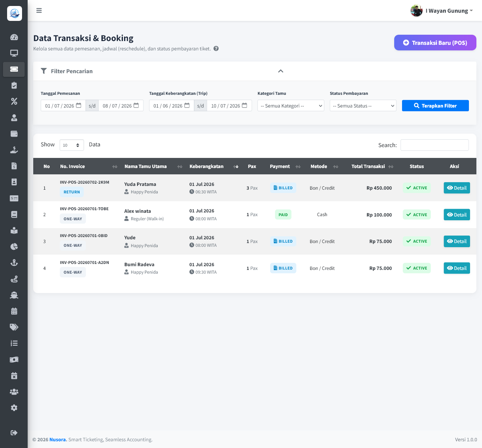The width and height of the screenshot is (482, 448).
Task: View Detail for Alex winata invoice
Action: click(457, 215)
